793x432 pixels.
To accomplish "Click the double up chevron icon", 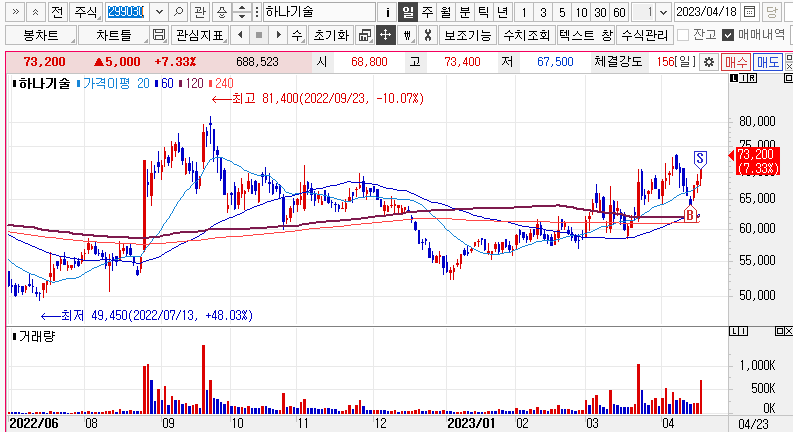I will tap(35, 12).
